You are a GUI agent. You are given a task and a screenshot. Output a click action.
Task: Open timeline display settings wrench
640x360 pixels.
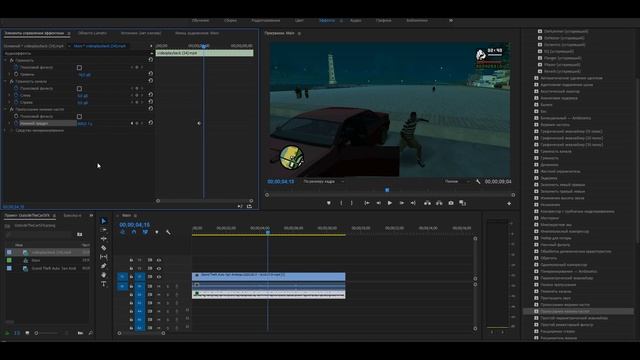[x=168, y=232]
